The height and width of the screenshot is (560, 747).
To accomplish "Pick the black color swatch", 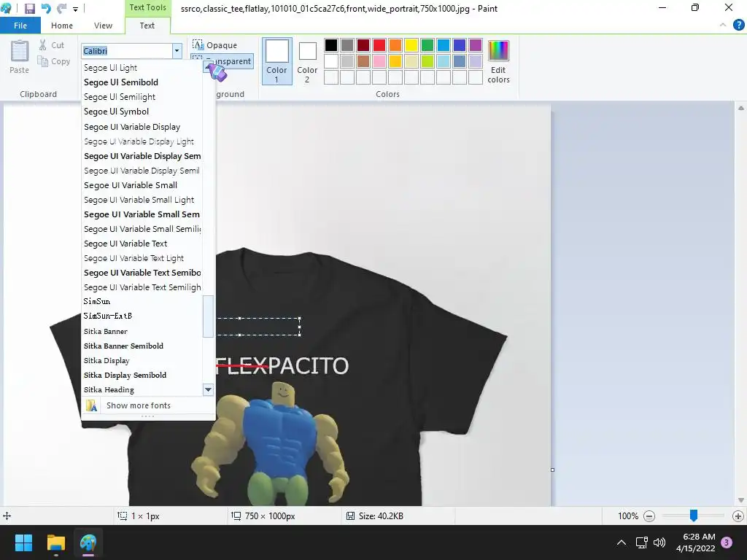I will click(331, 45).
